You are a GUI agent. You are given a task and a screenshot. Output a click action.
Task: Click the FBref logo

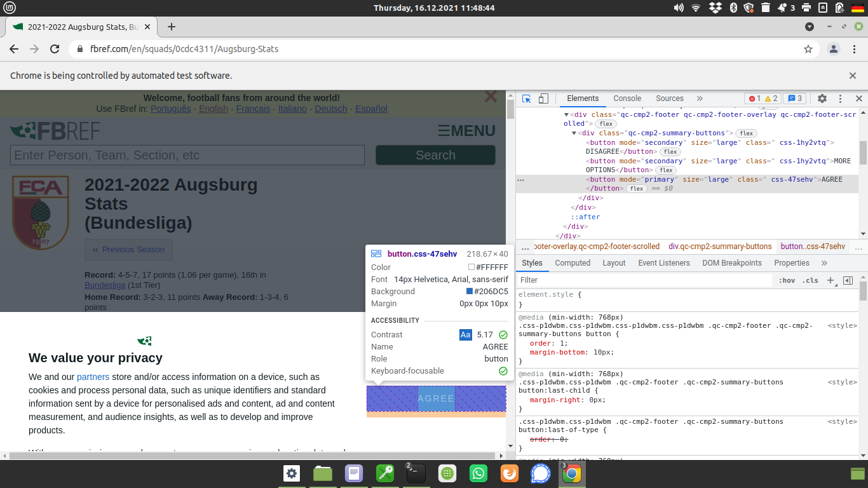pyautogui.click(x=55, y=131)
